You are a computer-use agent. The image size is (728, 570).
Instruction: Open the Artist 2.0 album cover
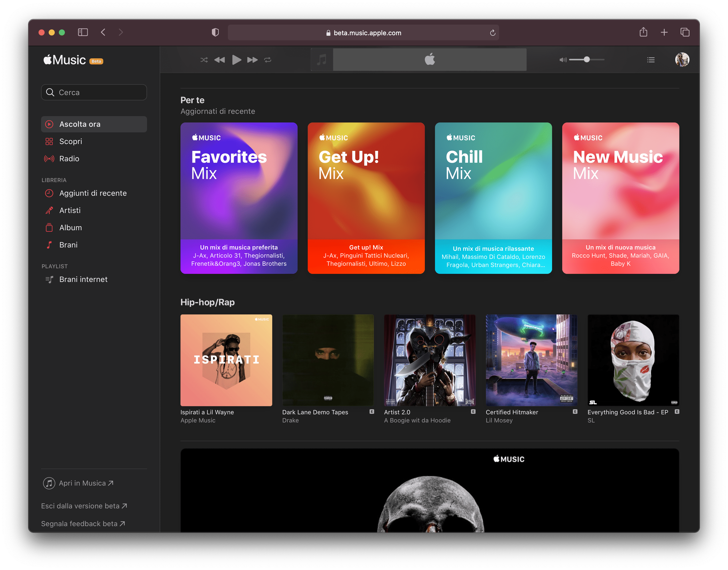430,360
